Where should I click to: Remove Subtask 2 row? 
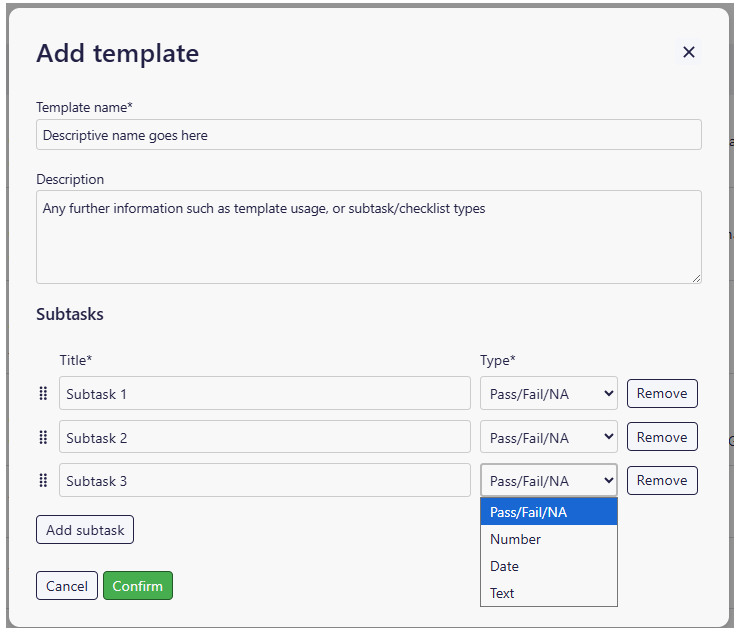tap(661, 437)
